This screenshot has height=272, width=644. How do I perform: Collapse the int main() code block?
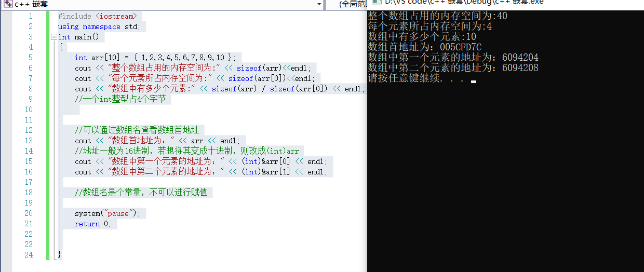pos(53,37)
